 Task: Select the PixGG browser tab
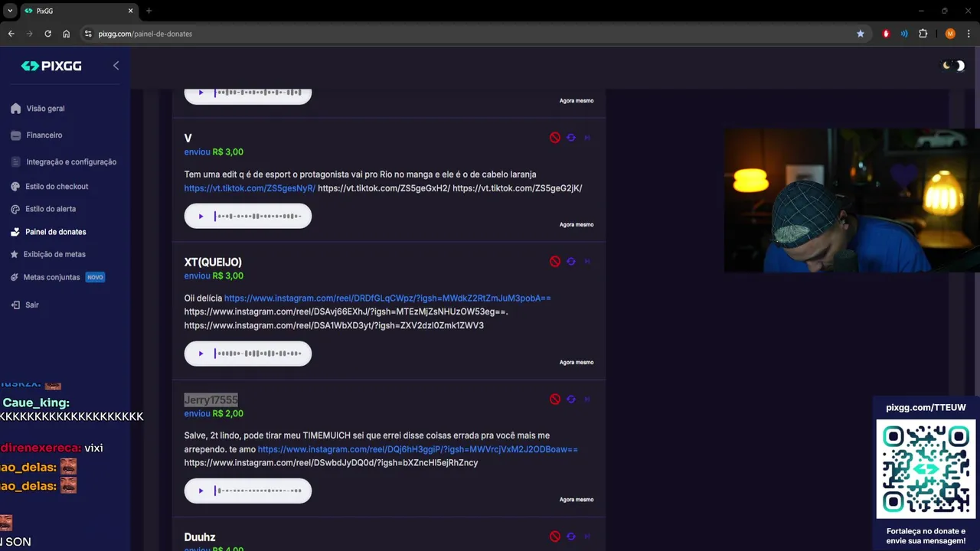(x=79, y=11)
